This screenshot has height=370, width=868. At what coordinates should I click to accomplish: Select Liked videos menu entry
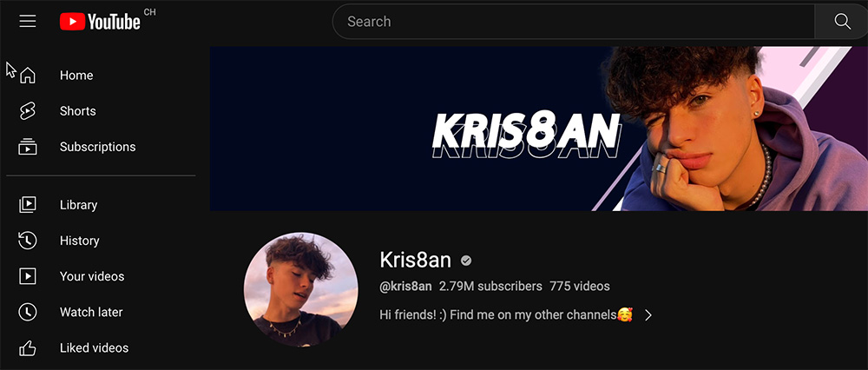pos(101,347)
